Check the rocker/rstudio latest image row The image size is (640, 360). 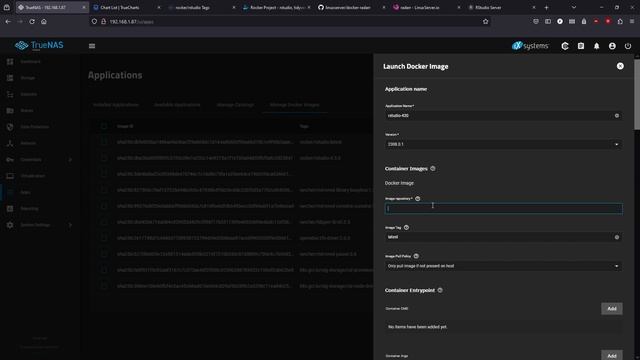pos(104,142)
